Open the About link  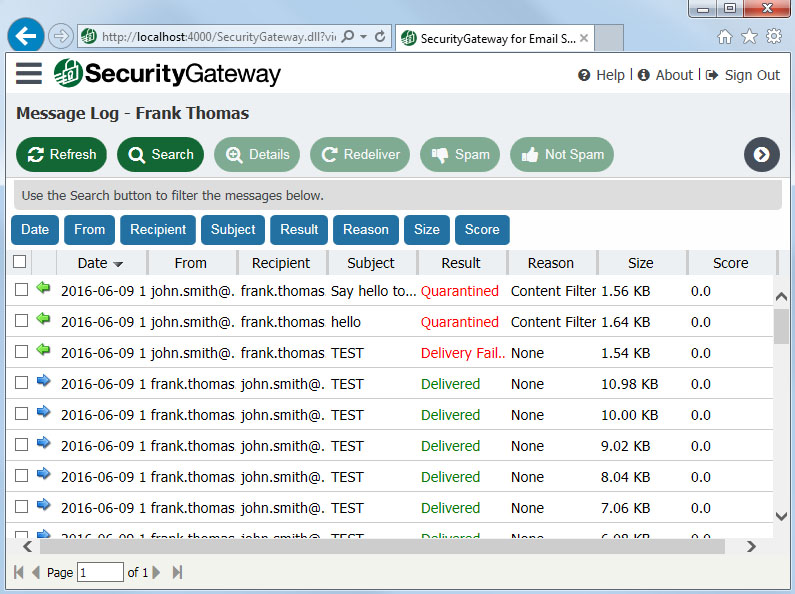coord(665,75)
